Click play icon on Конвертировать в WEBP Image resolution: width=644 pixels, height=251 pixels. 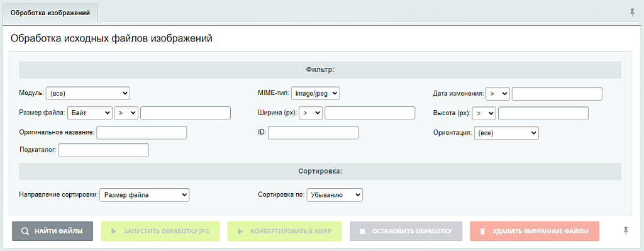[240, 231]
